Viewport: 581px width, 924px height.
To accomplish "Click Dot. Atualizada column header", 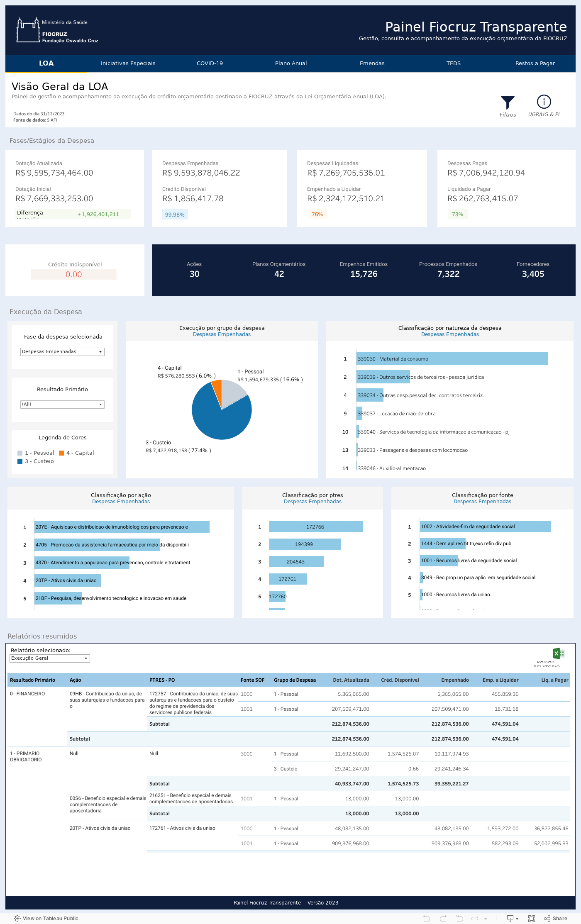I will pyautogui.click(x=351, y=680).
